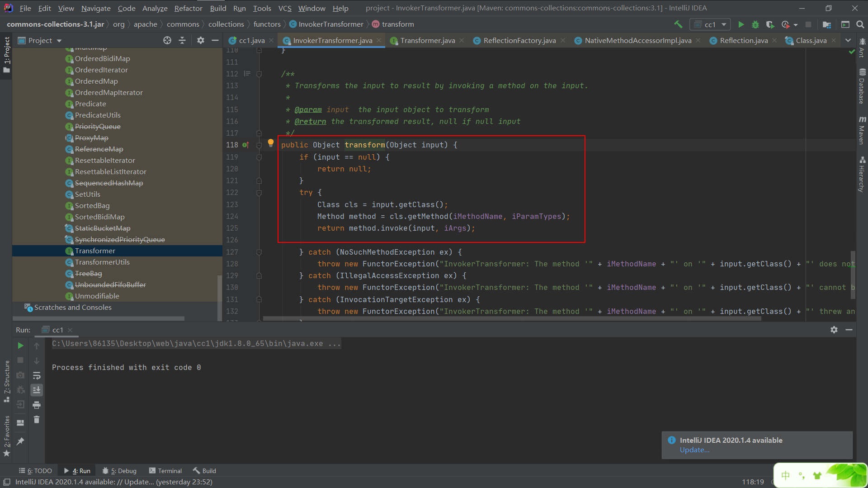Screen dimensions: 868x488
Task: Toggle scroll to end in Run console
Action: (37, 390)
